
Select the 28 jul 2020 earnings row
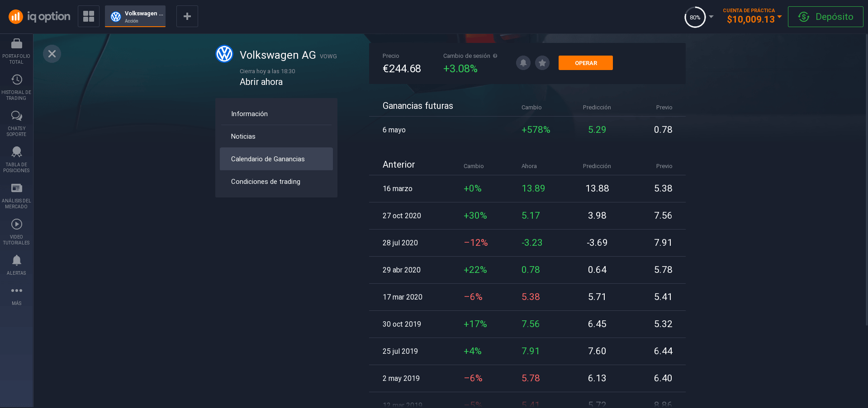pyautogui.click(x=527, y=243)
